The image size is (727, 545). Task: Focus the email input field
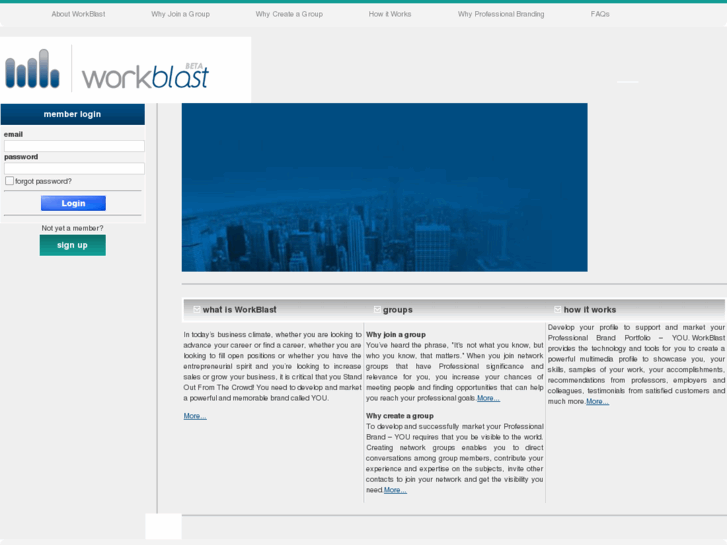point(74,146)
